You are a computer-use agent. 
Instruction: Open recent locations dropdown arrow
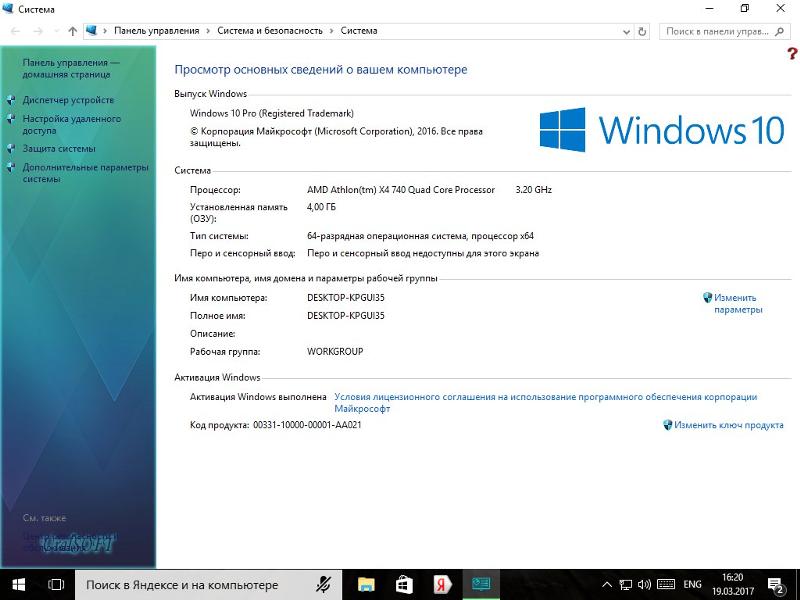click(56, 31)
